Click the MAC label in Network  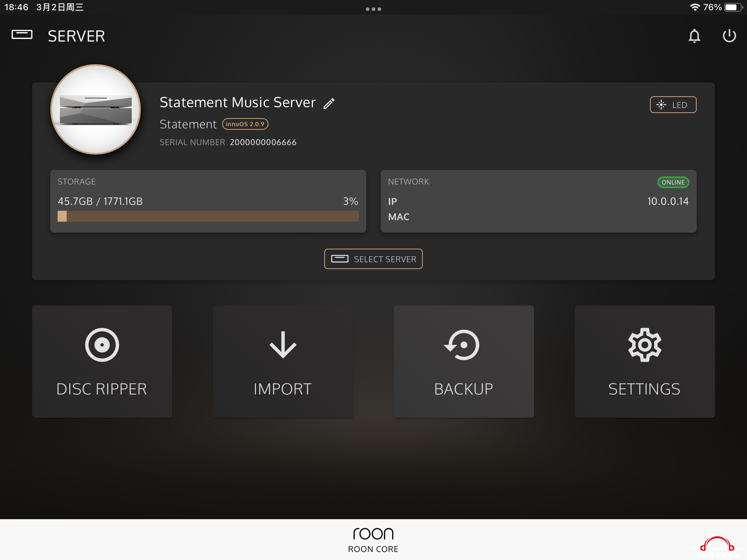click(x=399, y=217)
